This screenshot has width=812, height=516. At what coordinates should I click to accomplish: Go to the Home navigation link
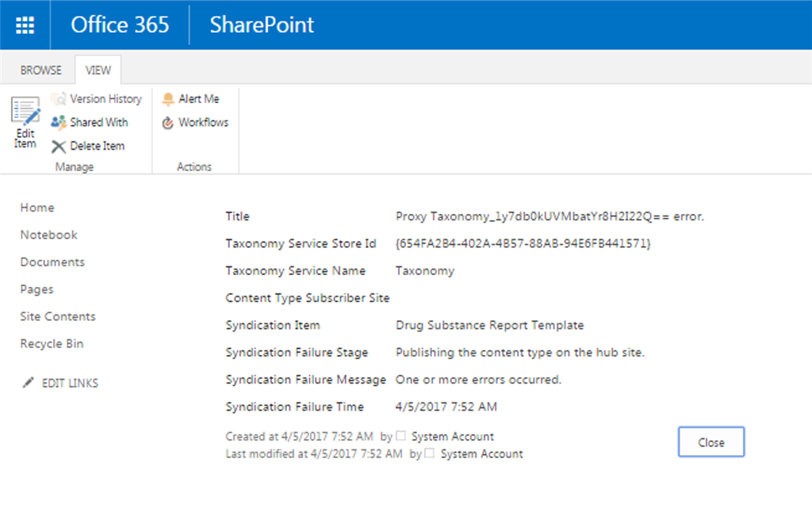37,208
